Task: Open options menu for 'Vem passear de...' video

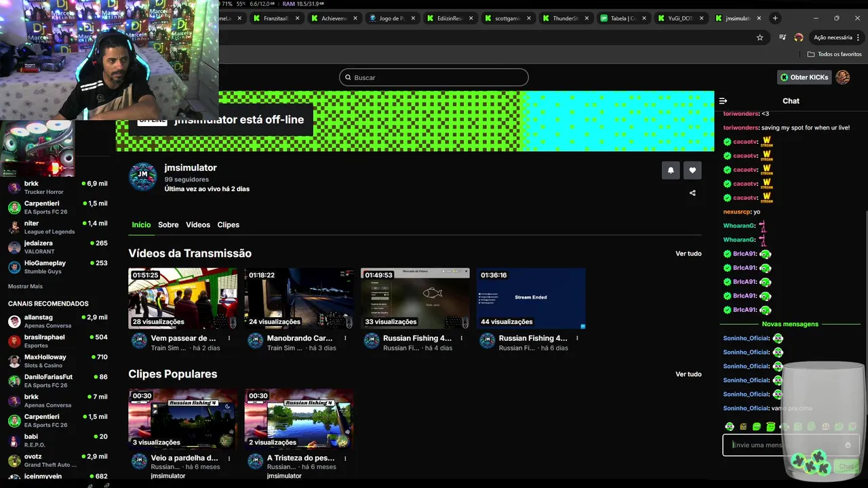Action: pyautogui.click(x=229, y=338)
